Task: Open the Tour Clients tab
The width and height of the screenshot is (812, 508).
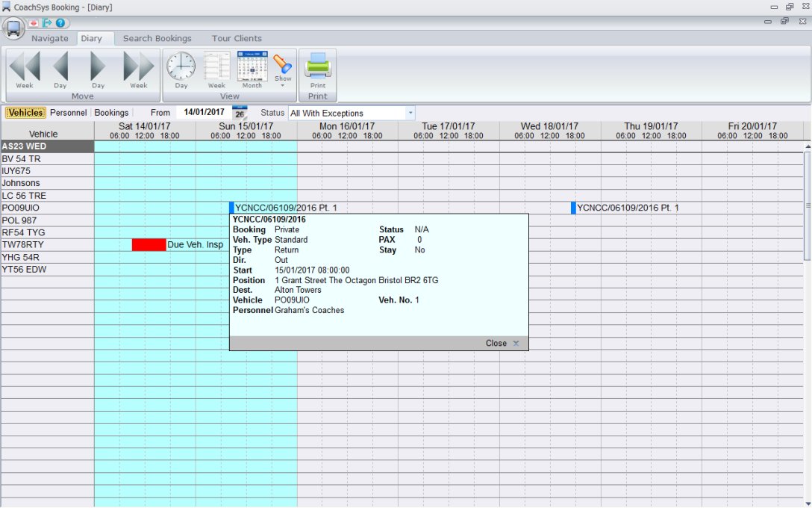Action: 237,39
